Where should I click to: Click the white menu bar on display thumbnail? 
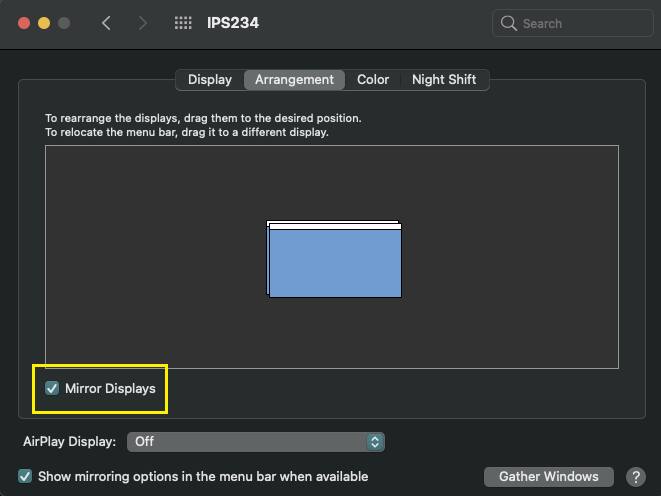coord(335,226)
